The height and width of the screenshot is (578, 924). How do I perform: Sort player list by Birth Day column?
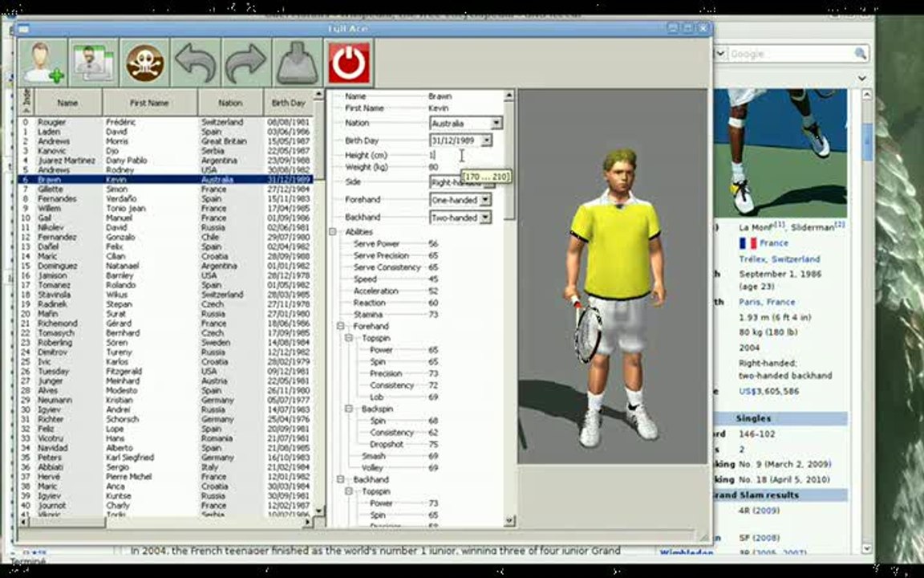(288, 103)
